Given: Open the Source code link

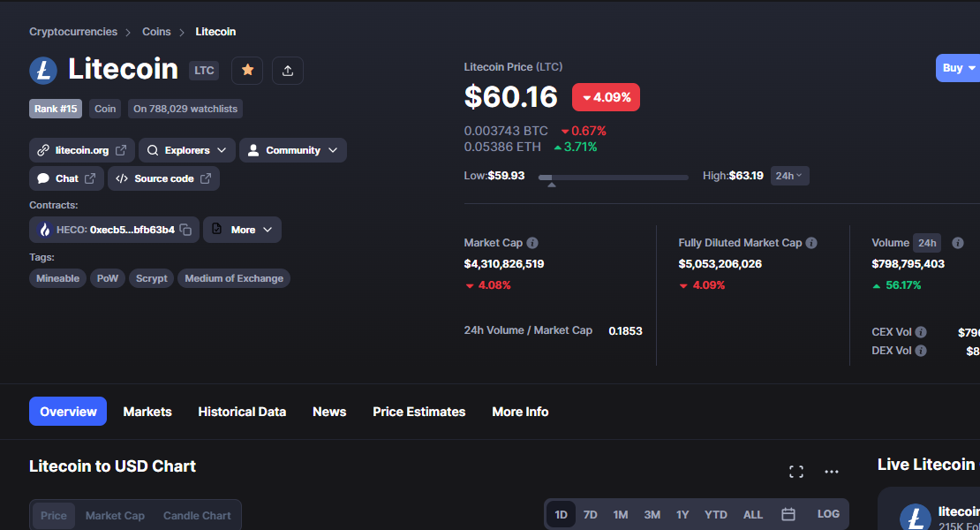Looking at the screenshot, I should click(163, 178).
